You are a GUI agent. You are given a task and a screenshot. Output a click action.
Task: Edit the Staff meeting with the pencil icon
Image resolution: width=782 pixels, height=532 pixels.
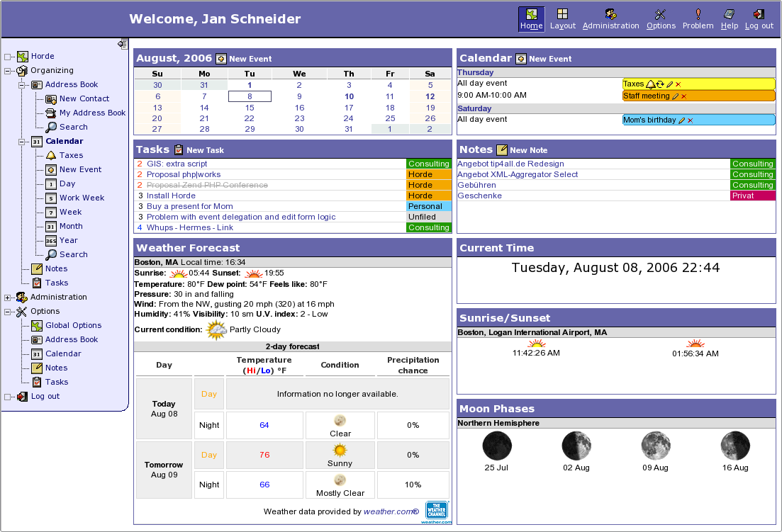pos(675,96)
